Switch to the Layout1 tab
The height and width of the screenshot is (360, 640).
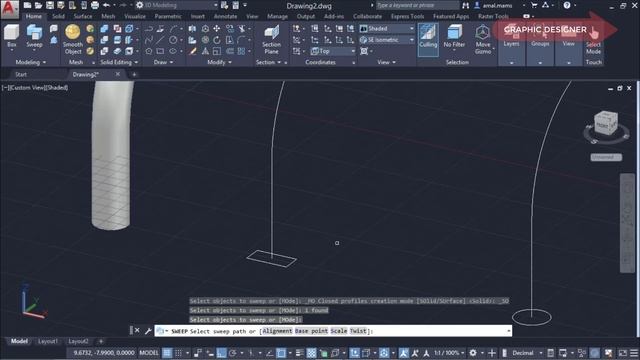point(48,341)
